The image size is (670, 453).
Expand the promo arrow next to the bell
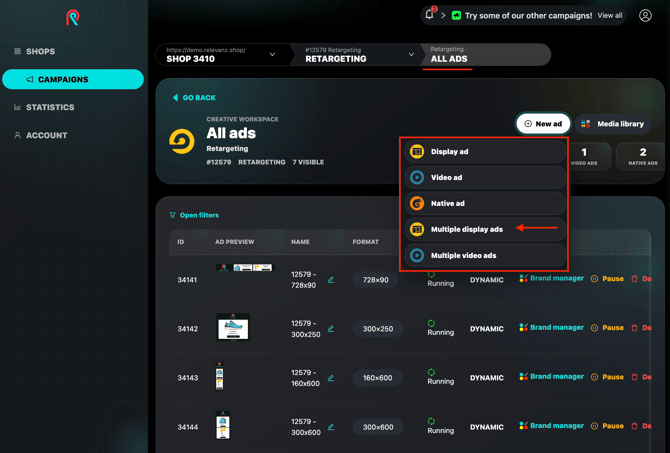(443, 16)
